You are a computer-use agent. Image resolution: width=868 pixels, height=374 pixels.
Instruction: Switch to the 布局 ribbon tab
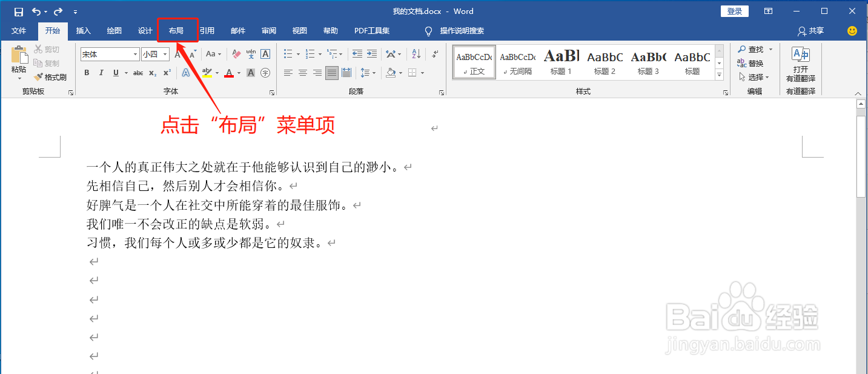pos(177,30)
